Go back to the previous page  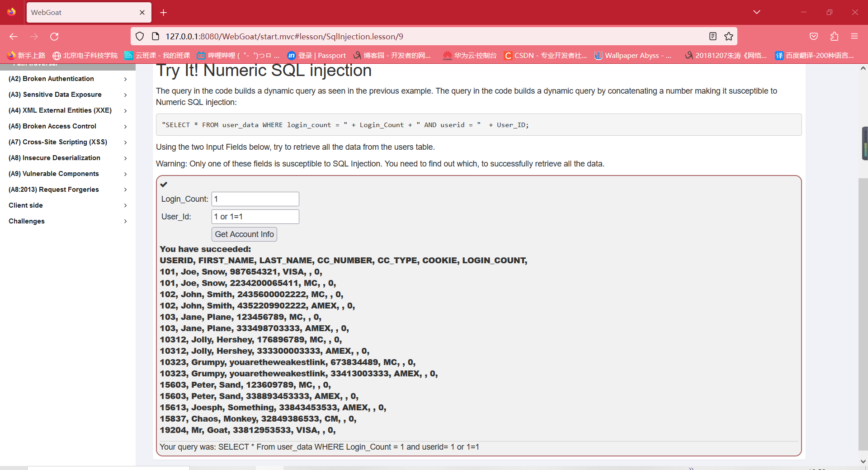14,37
